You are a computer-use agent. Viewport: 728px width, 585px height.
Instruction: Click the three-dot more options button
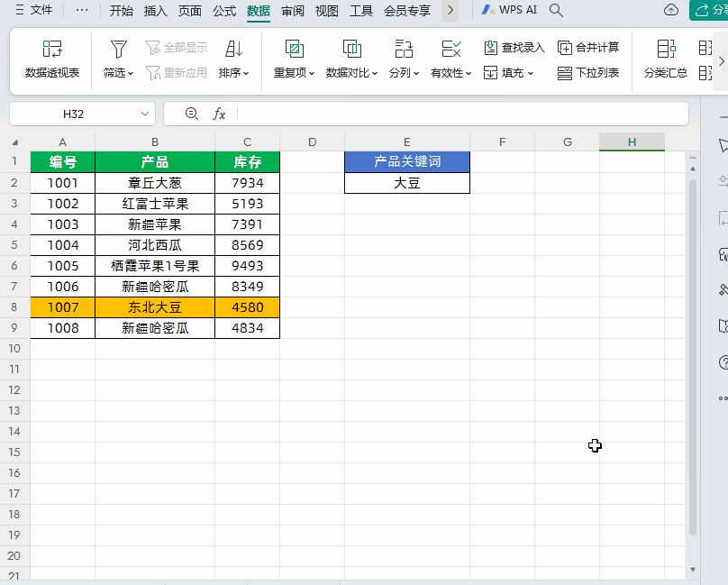tap(82, 10)
